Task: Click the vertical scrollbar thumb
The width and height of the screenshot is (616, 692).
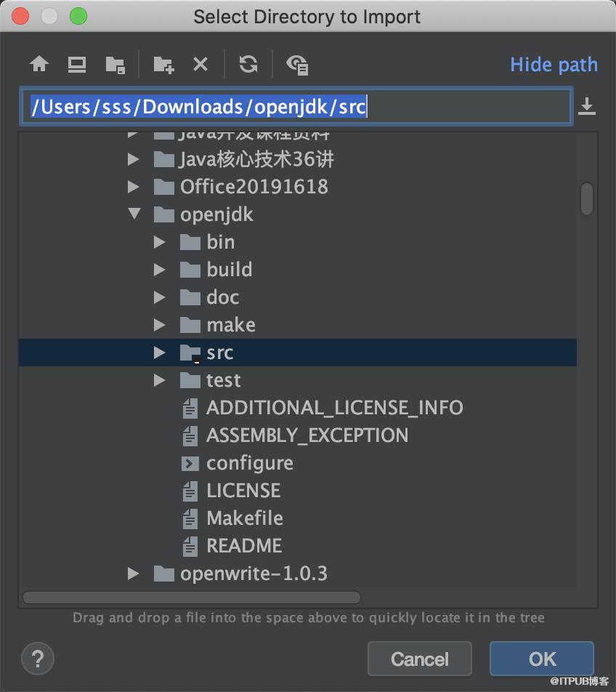Action: 587,198
